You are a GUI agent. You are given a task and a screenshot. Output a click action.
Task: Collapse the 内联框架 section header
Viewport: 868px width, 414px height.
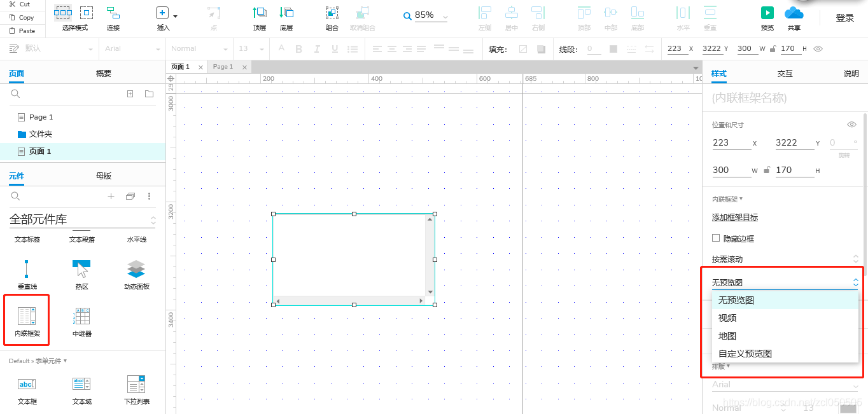727,199
